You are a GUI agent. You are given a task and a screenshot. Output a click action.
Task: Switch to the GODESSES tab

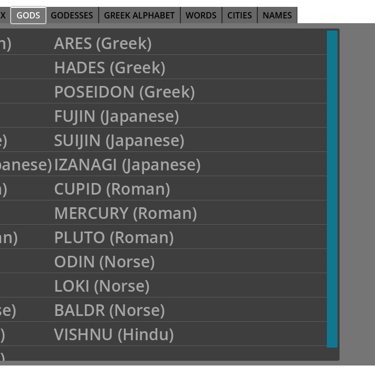(72, 15)
